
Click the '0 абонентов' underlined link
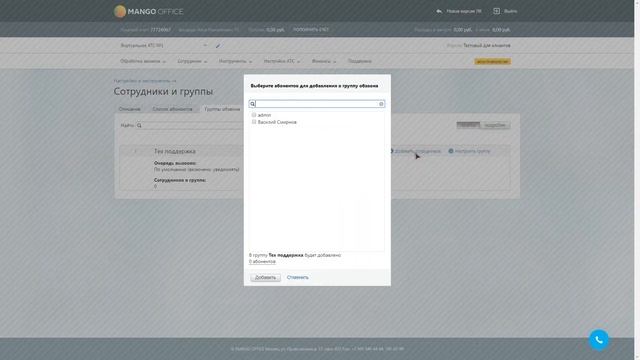pos(262,261)
